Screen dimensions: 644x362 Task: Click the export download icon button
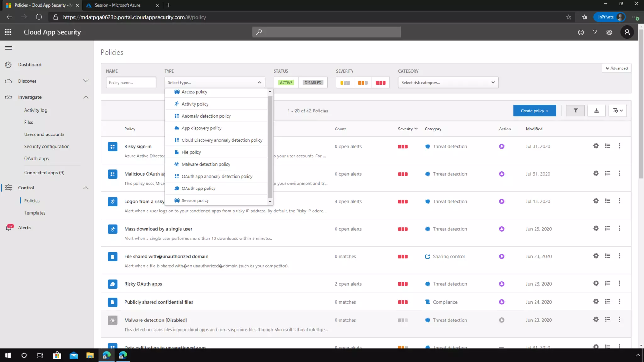pyautogui.click(x=596, y=111)
